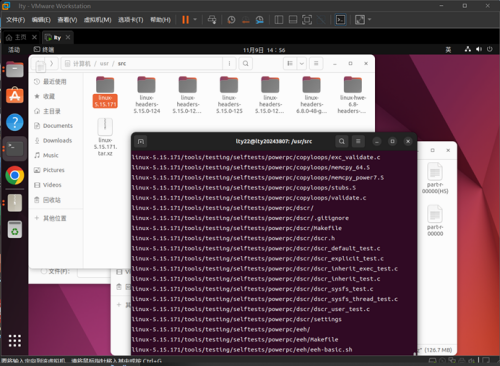The width and height of the screenshot is (500, 366).
Task: Open Terminal from the dock
Action: [x=15, y=149]
